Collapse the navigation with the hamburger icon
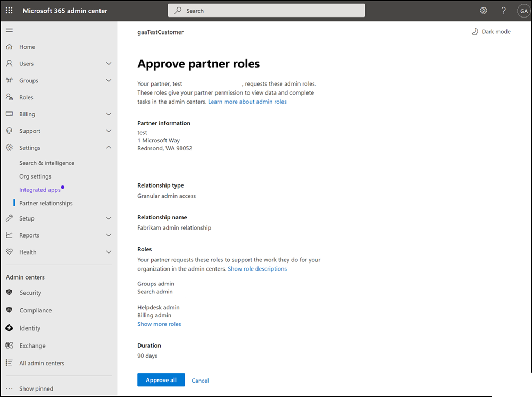Screen dimensions: 532x397 (9, 30)
